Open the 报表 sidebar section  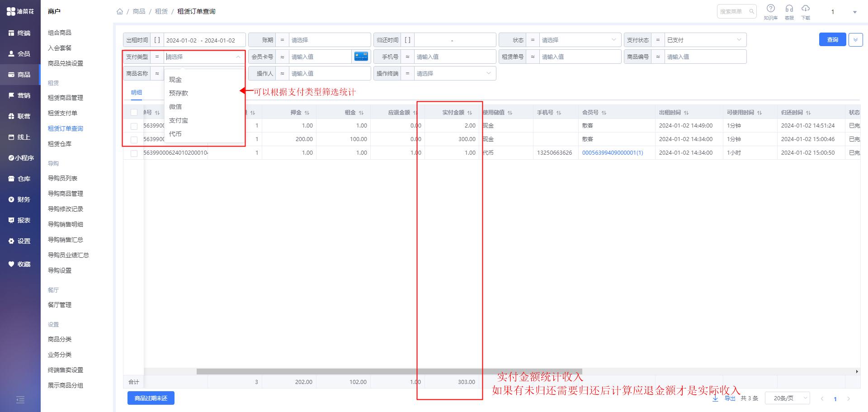click(20, 220)
